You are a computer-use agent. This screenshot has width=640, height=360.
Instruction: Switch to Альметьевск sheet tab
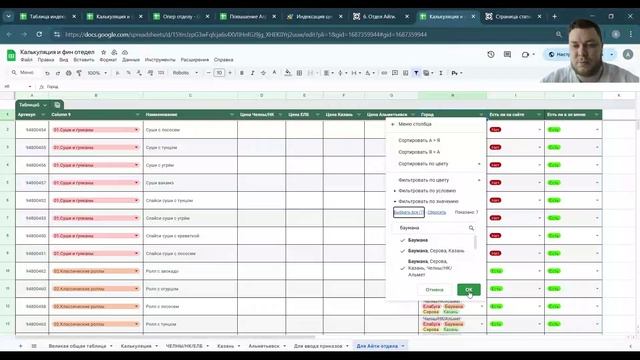tap(264, 346)
